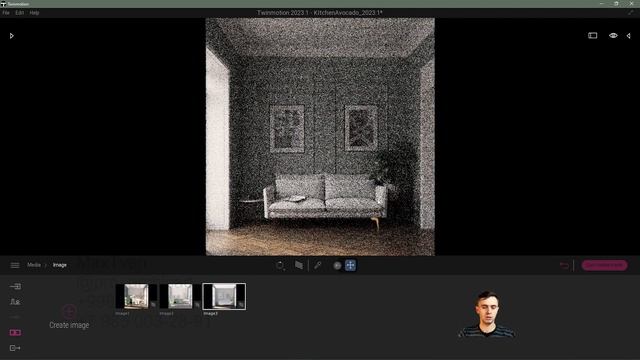Open the viewport layout rectangle icon
This screenshot has height=360, width=640.
coord(593,36)
